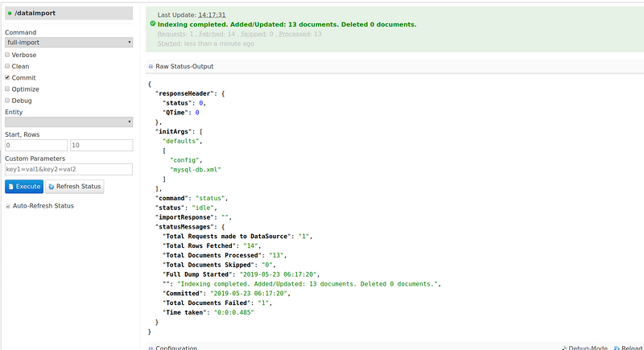This screenshot has height=350, width=644.
Task: Click the Reload icon at bottom right
Action: click(617, 348)
